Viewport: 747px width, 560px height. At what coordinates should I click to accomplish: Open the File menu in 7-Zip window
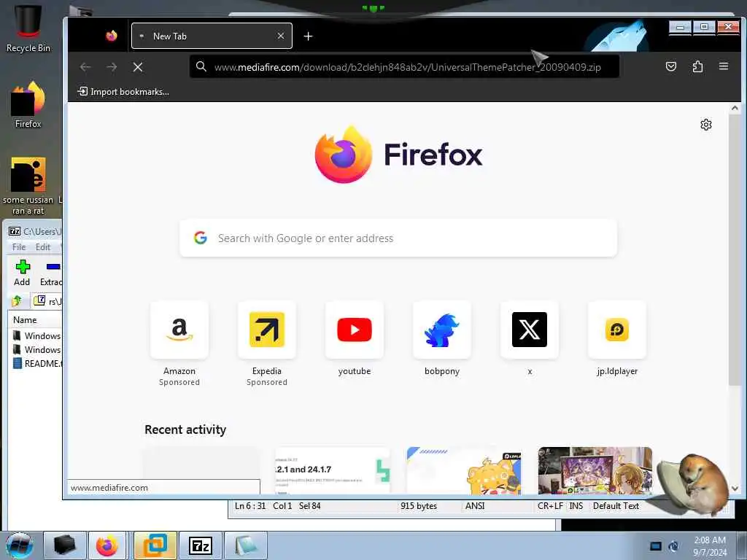[19, 246]
